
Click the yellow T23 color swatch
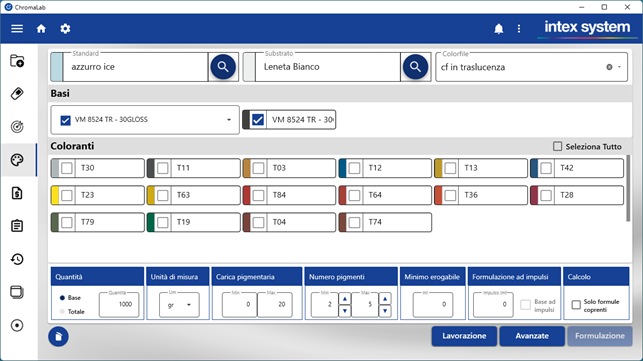[55, 195]
